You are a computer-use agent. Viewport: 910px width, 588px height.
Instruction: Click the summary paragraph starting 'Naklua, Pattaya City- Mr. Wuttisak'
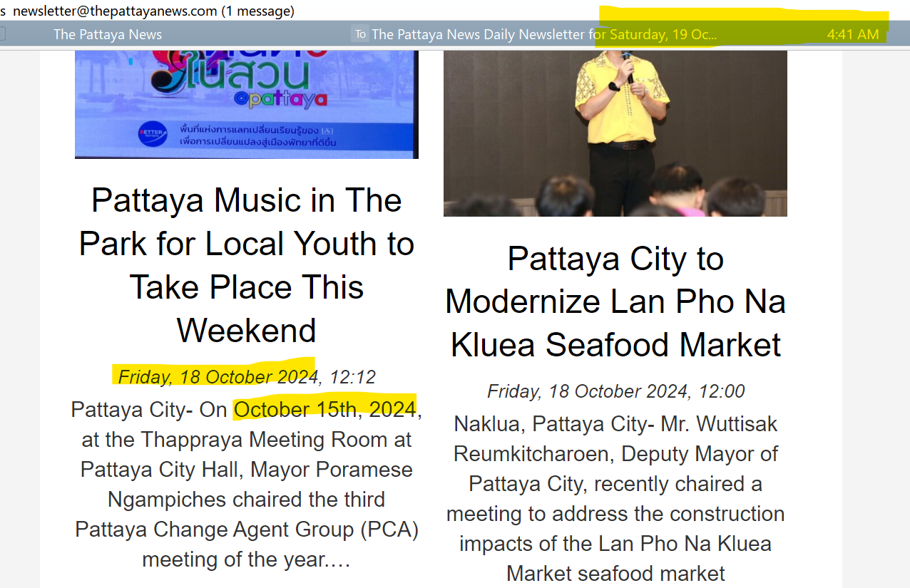(x=615, y=499)
